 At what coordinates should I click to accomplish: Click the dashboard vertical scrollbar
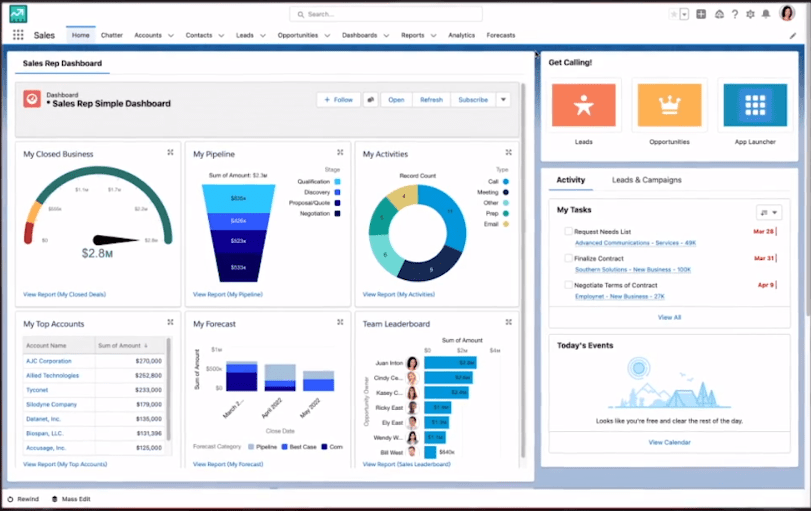coord(523,269)
